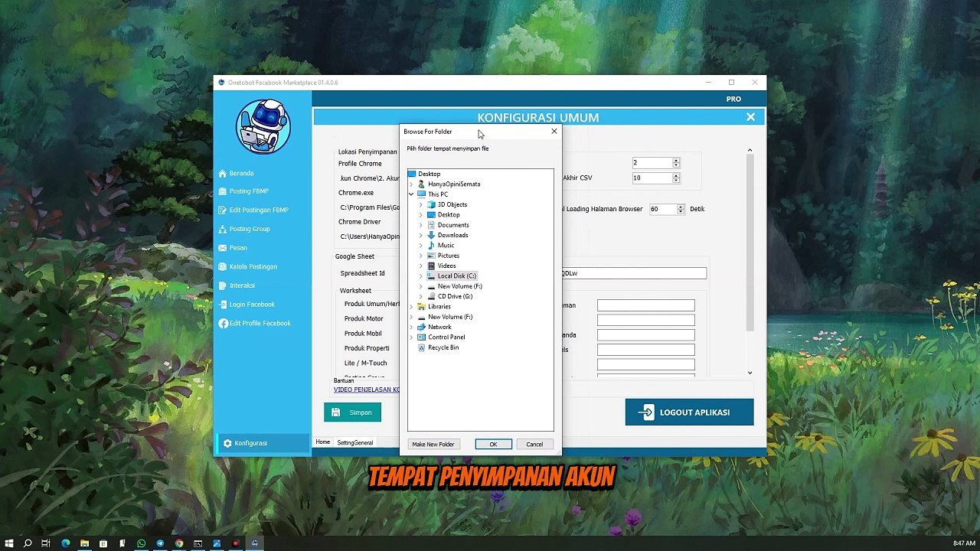The image size is (980, 551).
Task: Open Microsoft Edge from taskbar
Action: pos(65,543)
